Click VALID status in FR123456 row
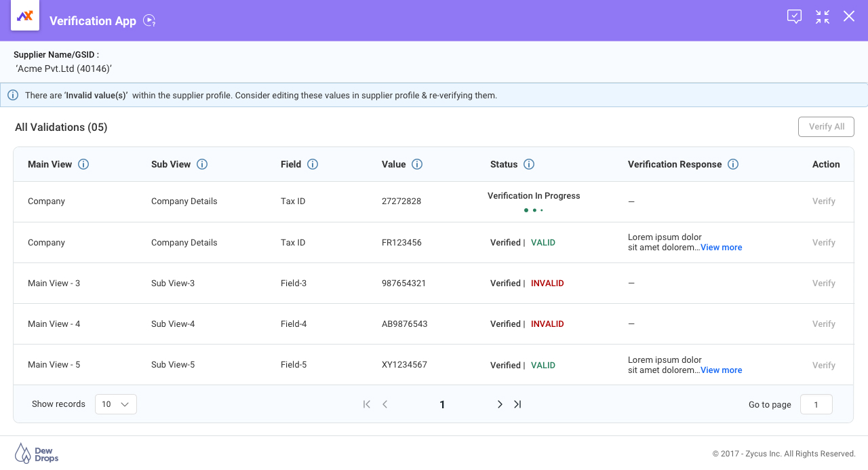This screenshot has height=470, width=868. pyautogui.click(x=543, y=243)
